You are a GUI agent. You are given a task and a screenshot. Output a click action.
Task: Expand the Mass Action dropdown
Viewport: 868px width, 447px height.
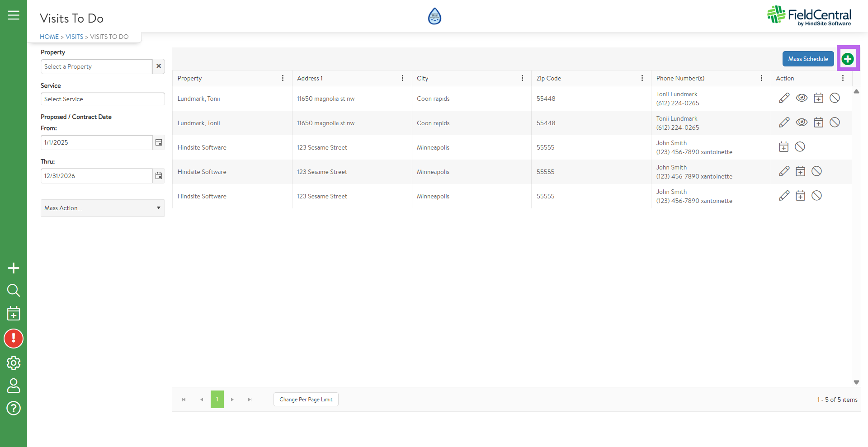[103, 208]
